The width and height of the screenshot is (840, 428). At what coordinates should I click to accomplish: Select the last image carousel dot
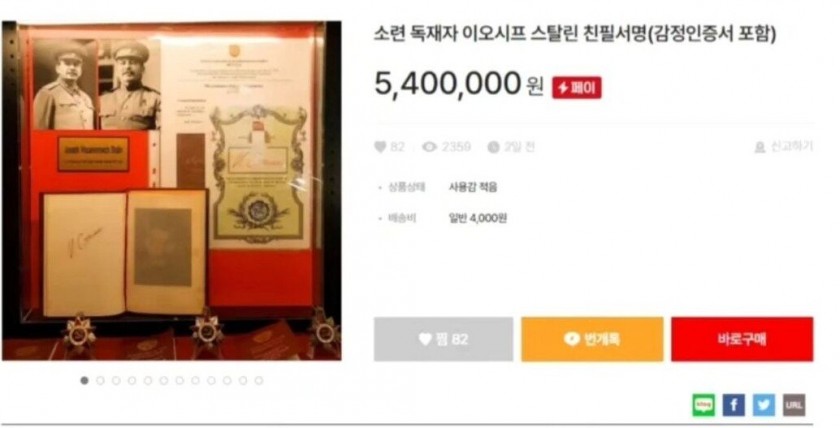pos(259,380)
